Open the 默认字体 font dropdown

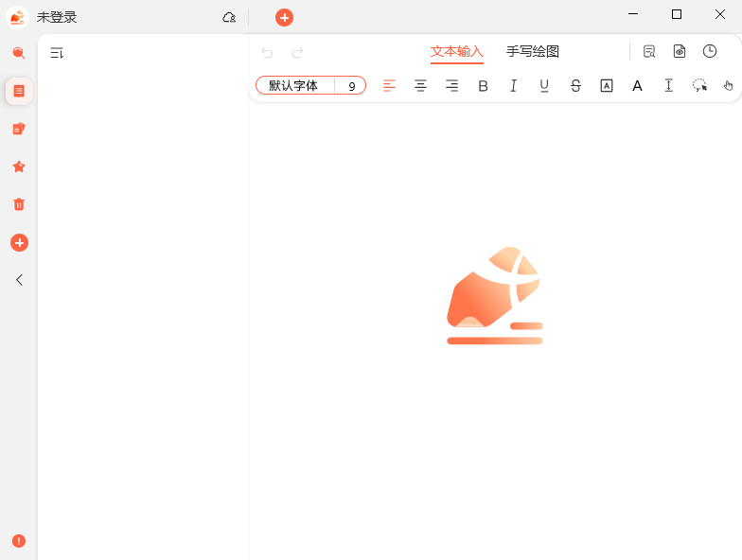click(x=293, y=85)
